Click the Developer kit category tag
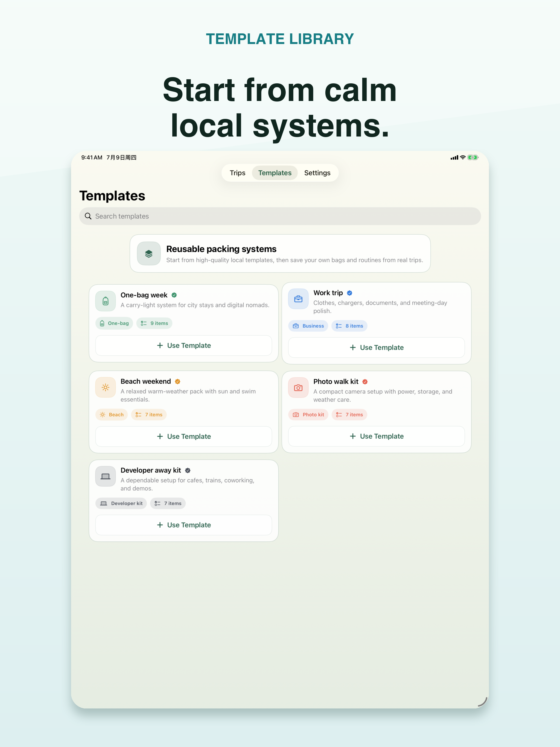This screenshot has width=560, height=747. click(121, 504)
